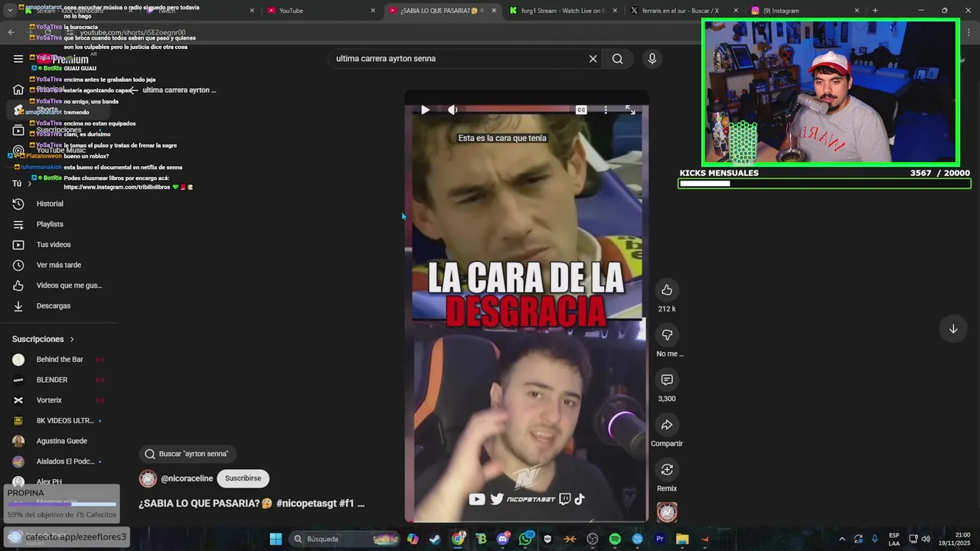Switch to forg1 Stream browser tab

coord(563,11)
